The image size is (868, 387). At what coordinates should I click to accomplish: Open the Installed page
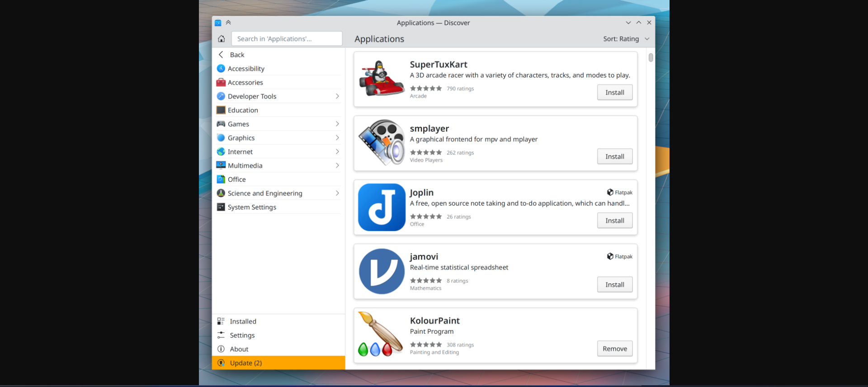[x=278, y=321]
